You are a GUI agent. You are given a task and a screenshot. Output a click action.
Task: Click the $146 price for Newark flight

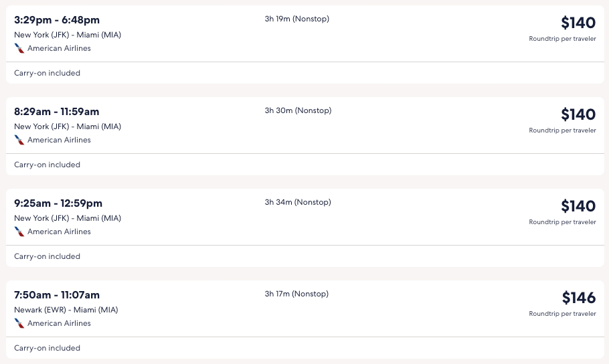[578, 298]
